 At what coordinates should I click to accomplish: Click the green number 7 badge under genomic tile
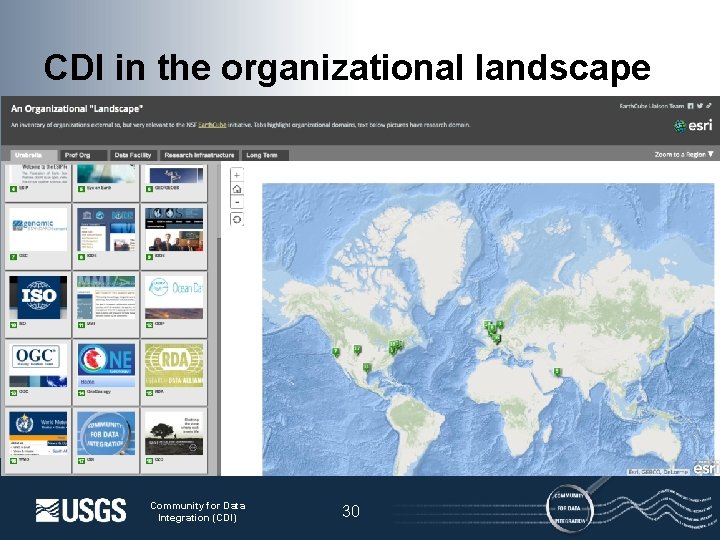(13, 257)
